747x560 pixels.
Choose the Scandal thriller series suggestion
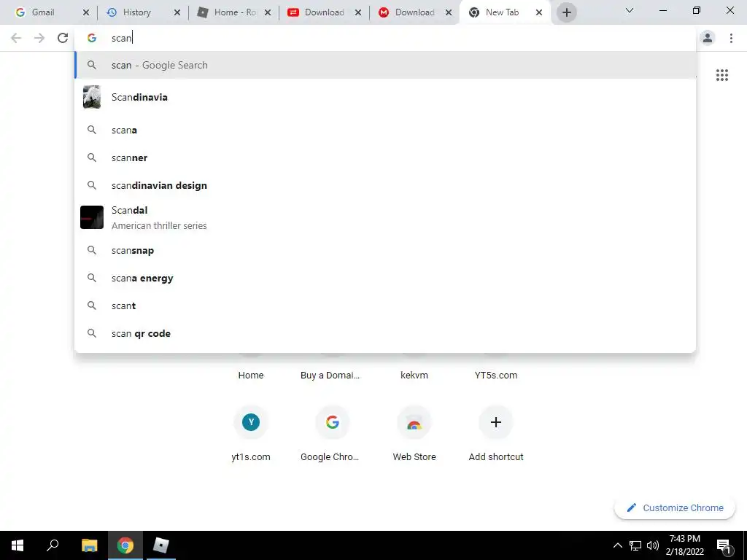(385, 217)
